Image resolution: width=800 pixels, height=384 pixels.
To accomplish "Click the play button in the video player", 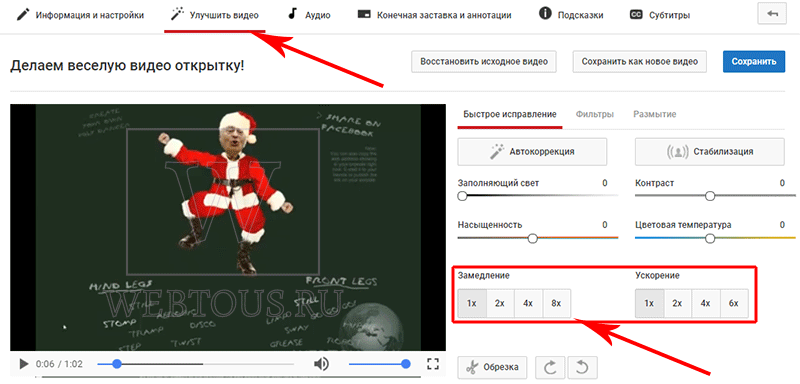I will 23,364.
